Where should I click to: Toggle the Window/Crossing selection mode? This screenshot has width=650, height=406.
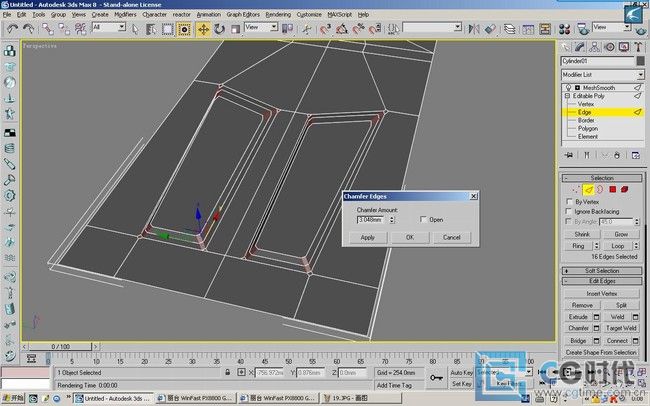pos(184,29)
